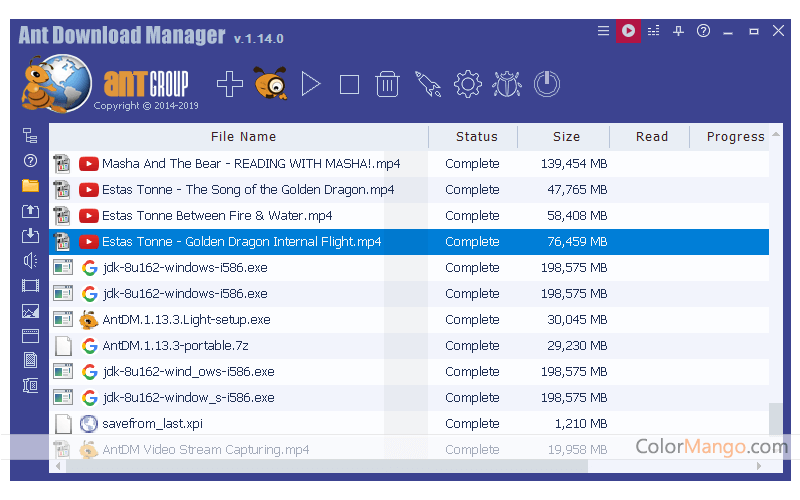Sort by the Read column header
This screenshot has width=800, height=500.
pyautogui.click(x=649, y=137)
